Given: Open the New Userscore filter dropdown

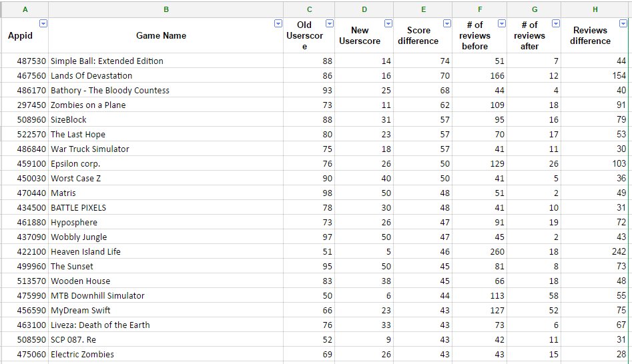Looking at the screenshot, I should (388, 24).
